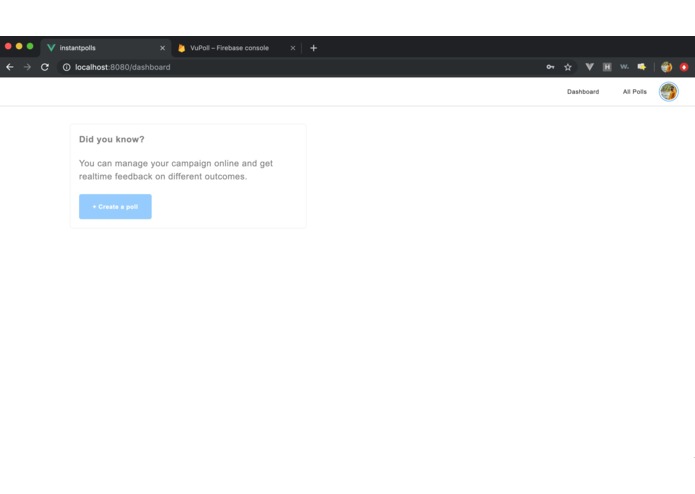The height and width of the screenshot is (494, 695).
Task: Open the Chrome profile avatar in toolbar
Action: [666, 67]
